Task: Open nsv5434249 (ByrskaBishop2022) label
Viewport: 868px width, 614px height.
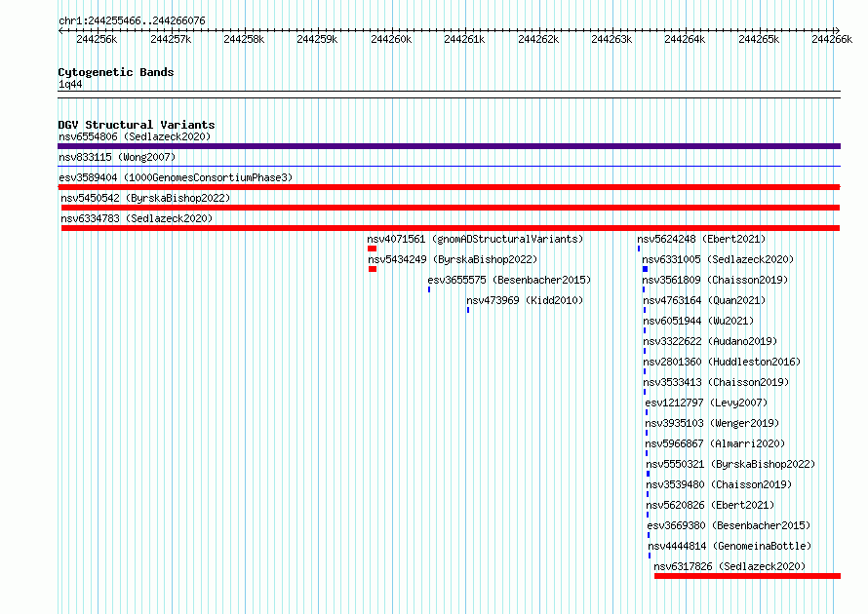Action: pos(453,259)
